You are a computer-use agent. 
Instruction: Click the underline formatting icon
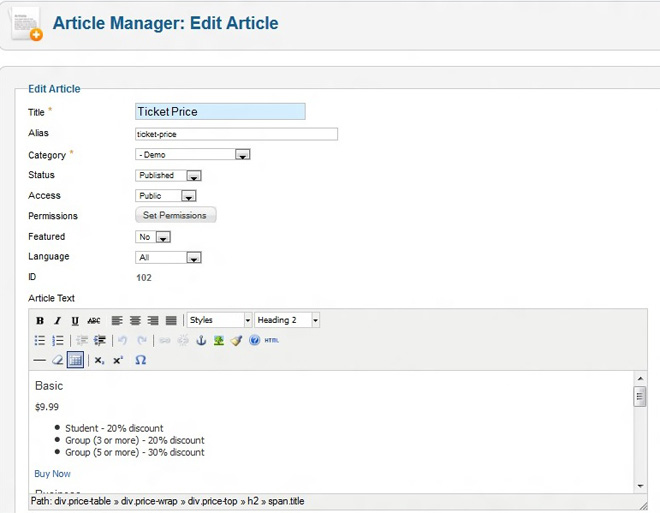(x=75, y=321)
